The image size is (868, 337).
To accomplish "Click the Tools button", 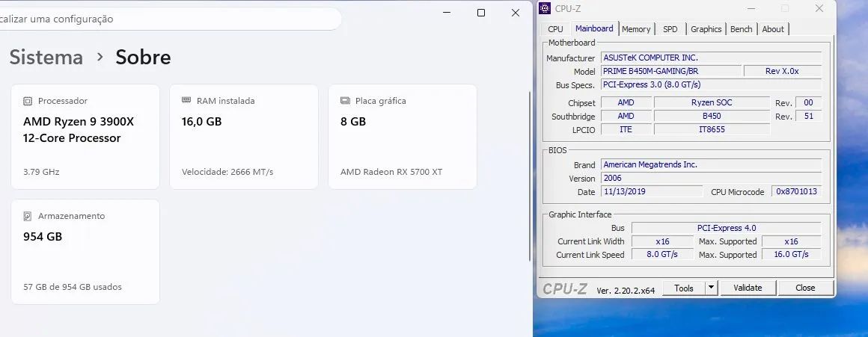I will pyautogui.click(x=684, y=288).
